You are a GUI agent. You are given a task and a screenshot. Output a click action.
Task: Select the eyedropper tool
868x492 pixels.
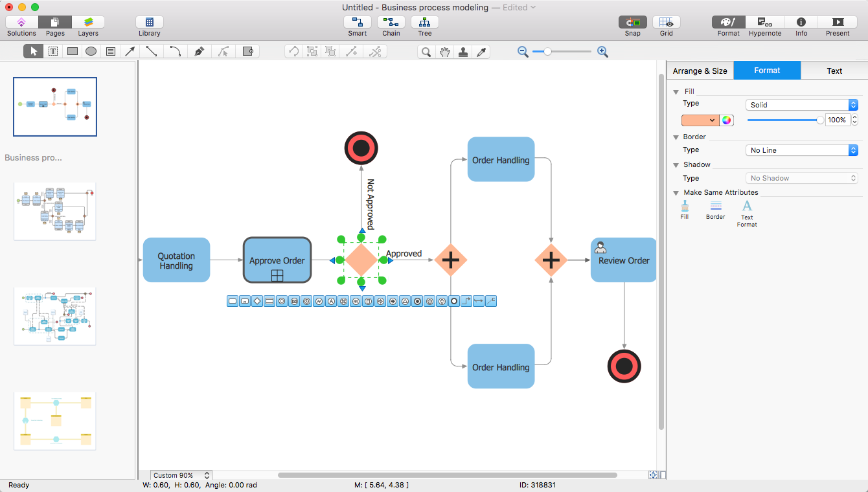pyautogui.click(x=482, y=52)
